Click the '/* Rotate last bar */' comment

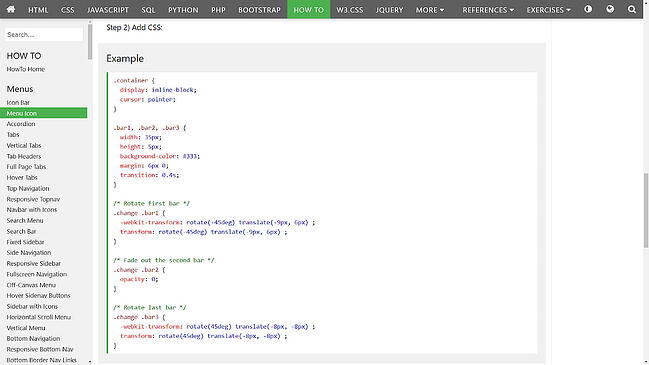point(150,307)
